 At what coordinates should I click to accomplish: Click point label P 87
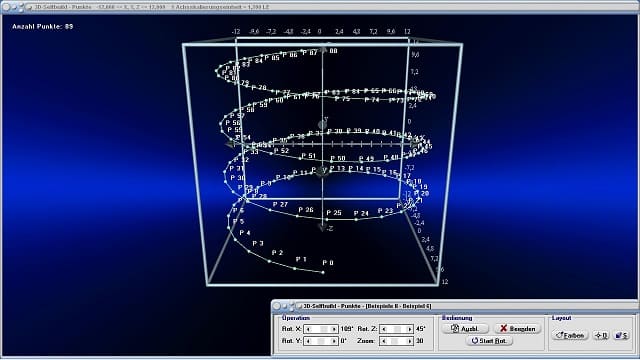(x=309, y=53)
